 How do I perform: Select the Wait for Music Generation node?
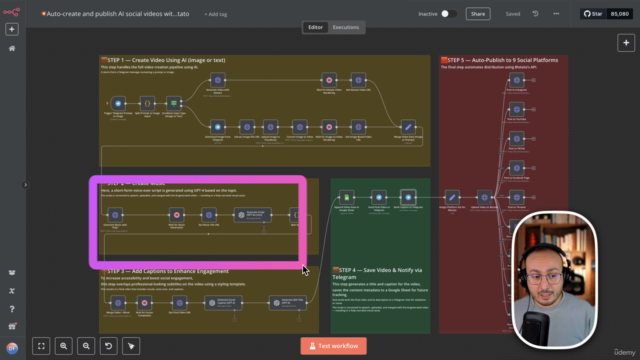177,215
